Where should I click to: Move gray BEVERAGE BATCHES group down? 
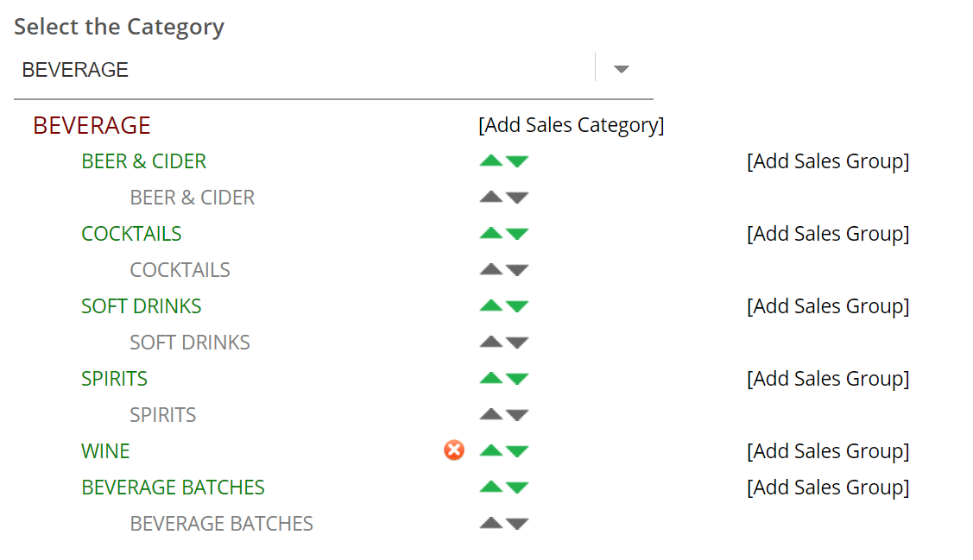click(x=517, y=524)
